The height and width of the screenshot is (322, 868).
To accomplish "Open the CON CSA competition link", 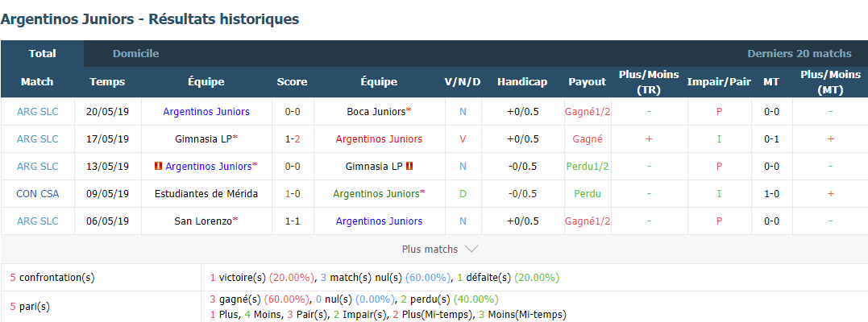I will pos(38,194).
